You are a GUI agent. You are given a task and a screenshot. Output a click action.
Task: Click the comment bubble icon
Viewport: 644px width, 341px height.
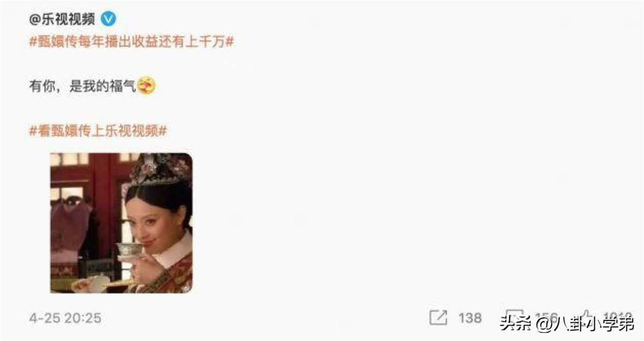(514, 317)
